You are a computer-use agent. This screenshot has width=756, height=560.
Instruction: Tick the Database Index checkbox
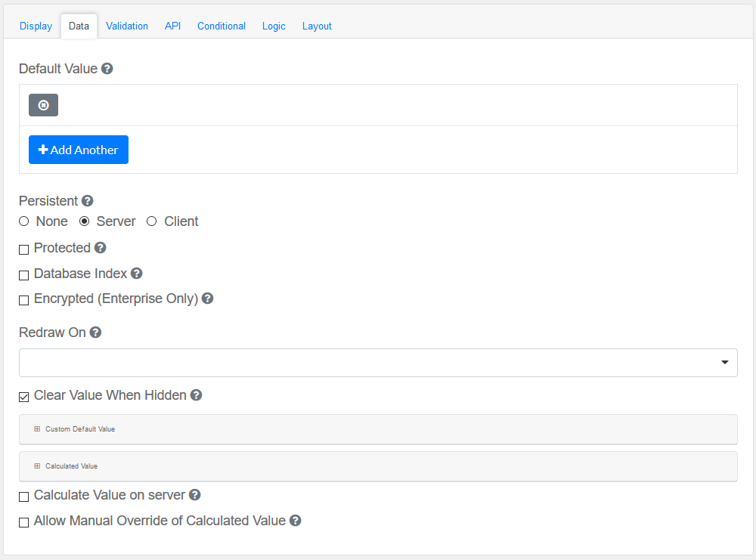point(24,275)
